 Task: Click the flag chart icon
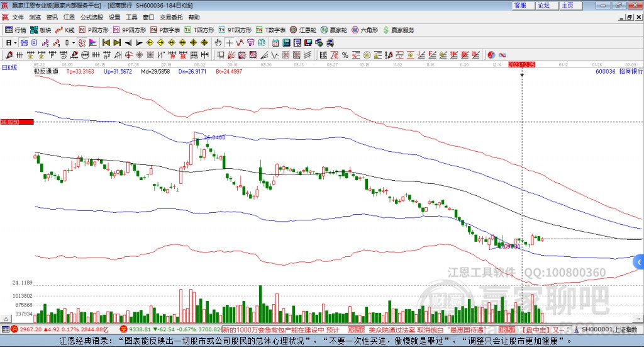click(93, 43)
